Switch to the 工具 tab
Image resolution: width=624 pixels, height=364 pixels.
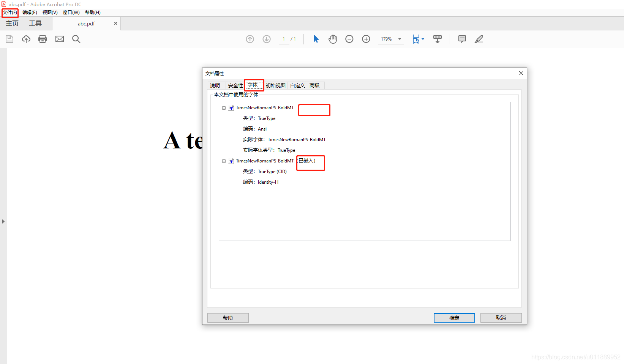coord(35,23)
